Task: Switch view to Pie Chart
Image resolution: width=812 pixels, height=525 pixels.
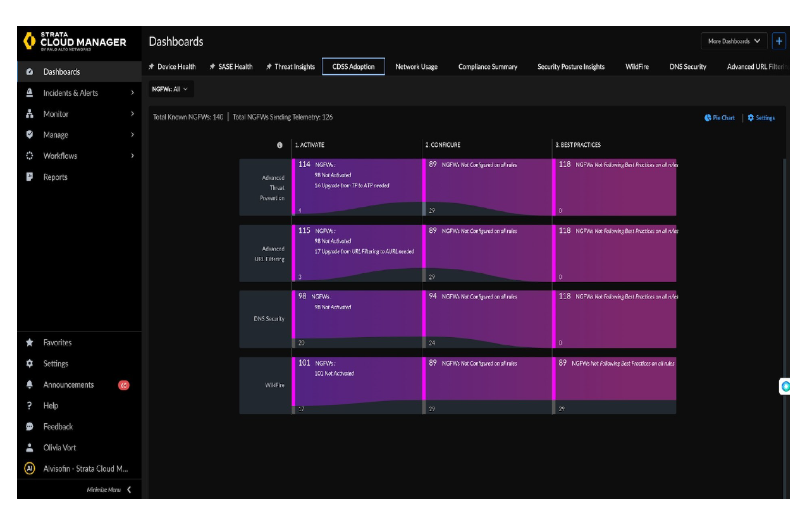Action: tap(720, 118)
